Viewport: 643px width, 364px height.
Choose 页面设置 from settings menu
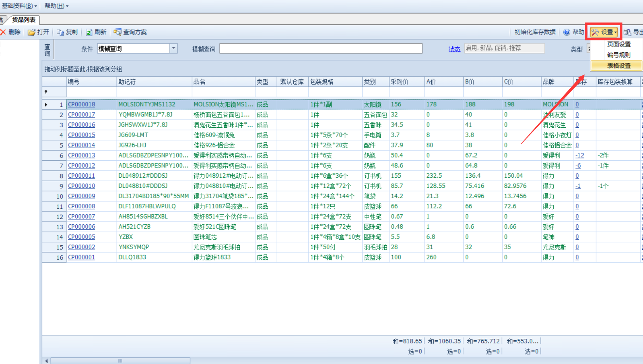click(x=619, y=44)
